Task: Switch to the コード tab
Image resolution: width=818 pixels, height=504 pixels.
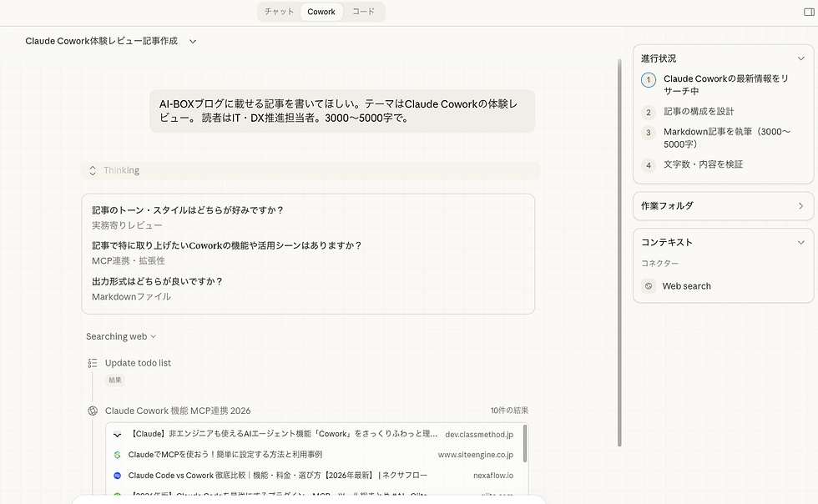Action: pos(363,12)
